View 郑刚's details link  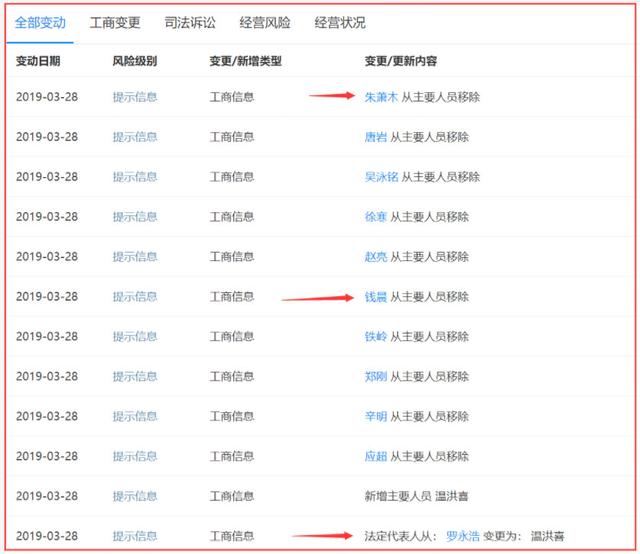(x=375, y=377)
